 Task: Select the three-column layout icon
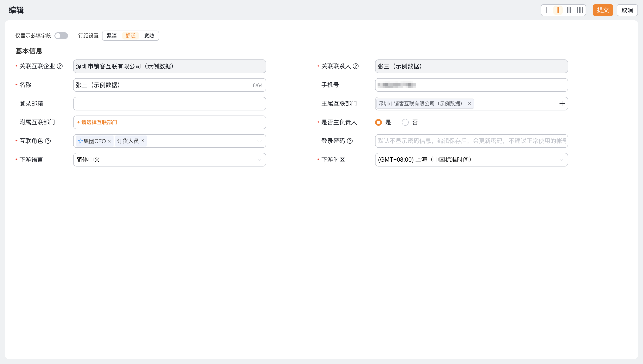(569, 10)
